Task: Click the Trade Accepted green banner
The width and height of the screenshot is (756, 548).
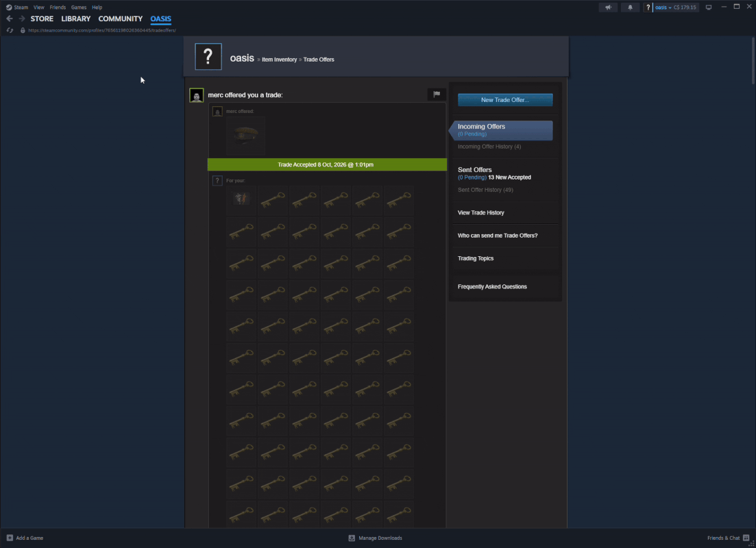Action: (x=327, y=164)
